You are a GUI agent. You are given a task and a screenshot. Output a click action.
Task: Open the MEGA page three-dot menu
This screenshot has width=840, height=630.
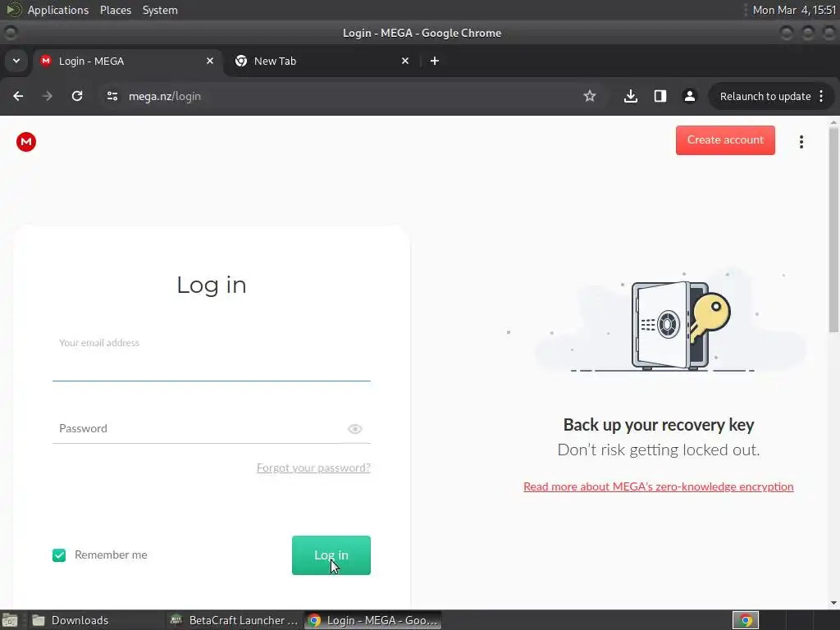[801, 142]
